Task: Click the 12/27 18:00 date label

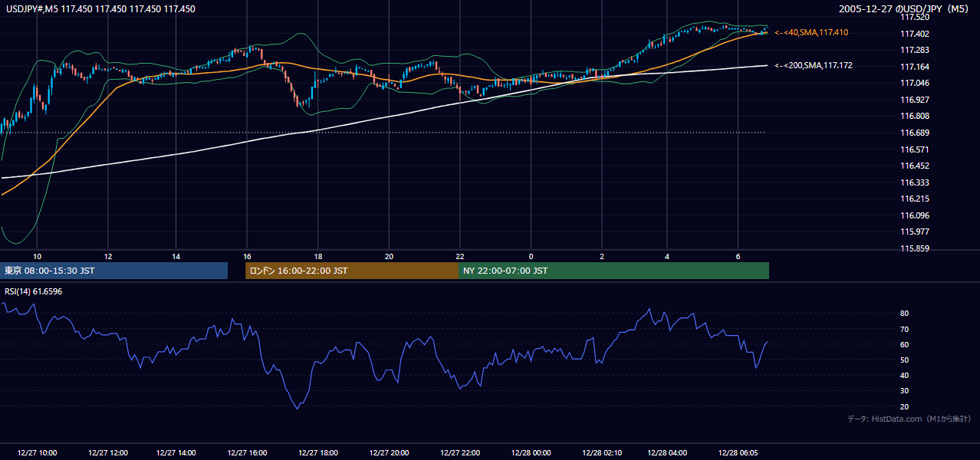Action: [317, 452]
